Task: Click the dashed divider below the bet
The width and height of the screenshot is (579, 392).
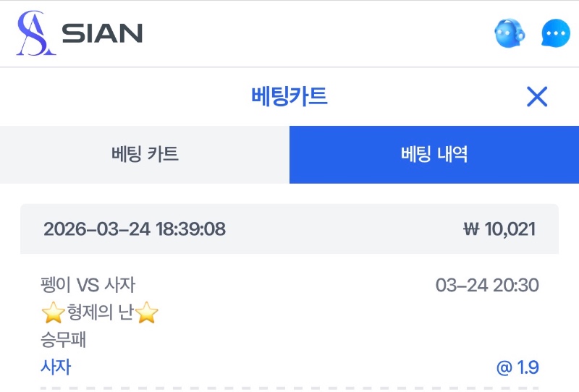Action: pyautogui.click(x=289, y=388)
